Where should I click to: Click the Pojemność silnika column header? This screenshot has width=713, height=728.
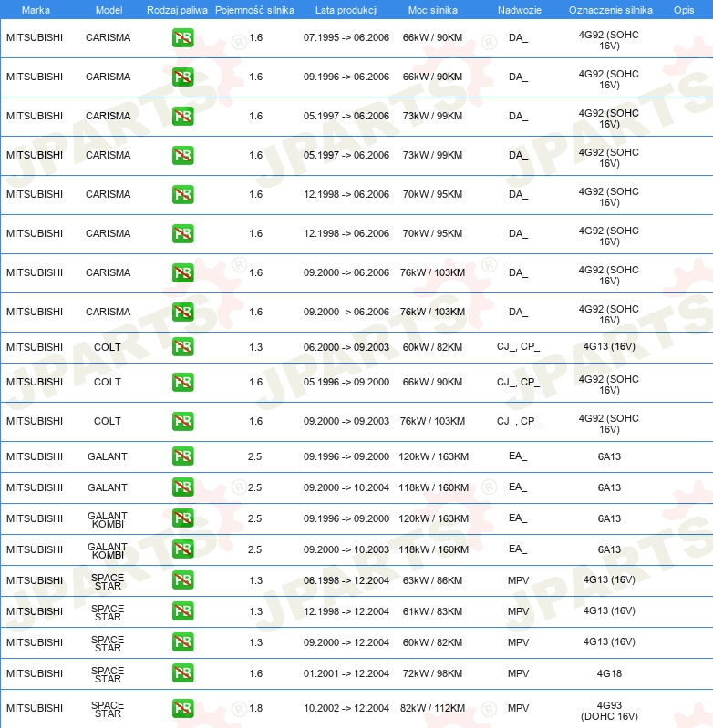[x=254, y=10]
